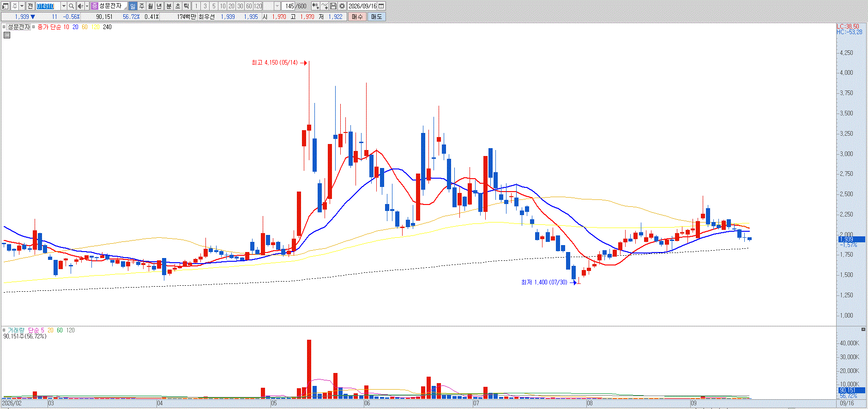Toggle the 일 daily period button

(133, 6)
